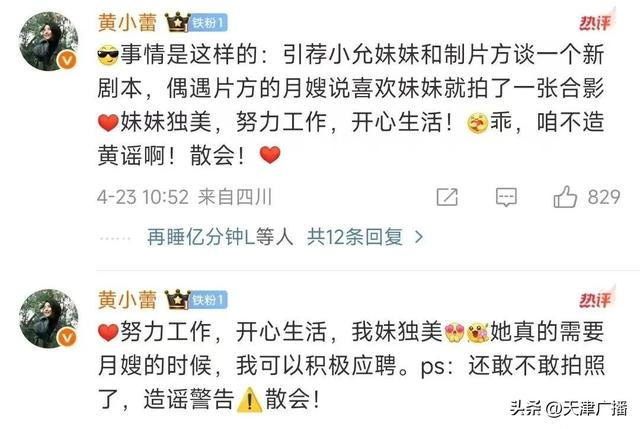Open second 黄小蕾 profile avatar

[x=49, y=319]
